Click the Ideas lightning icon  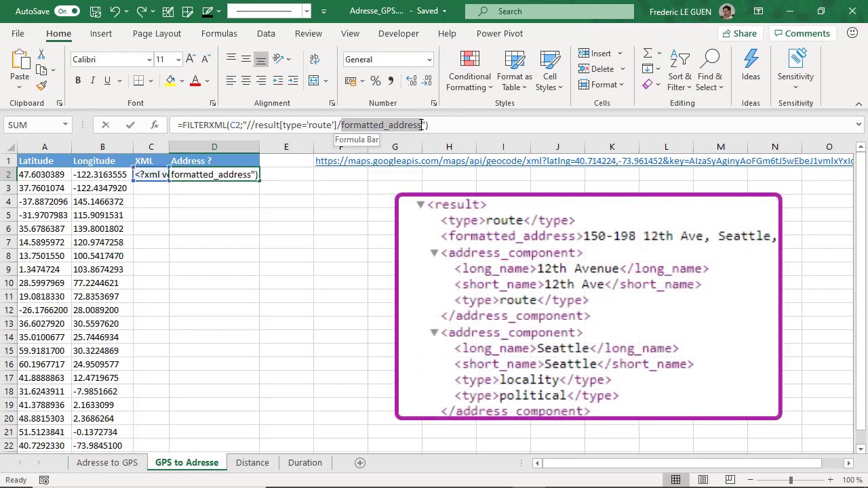[751, 66]
